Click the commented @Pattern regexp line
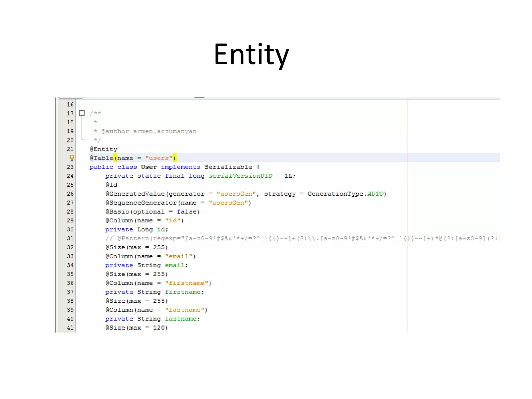532x399 pixels. point(303,238)
